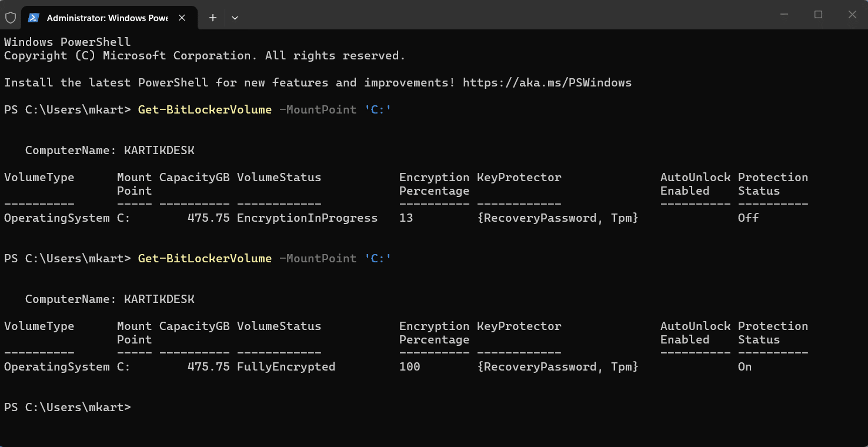The image size is (868, 447).
Task: Open a new terminal tab
Action: click(213, 18)
